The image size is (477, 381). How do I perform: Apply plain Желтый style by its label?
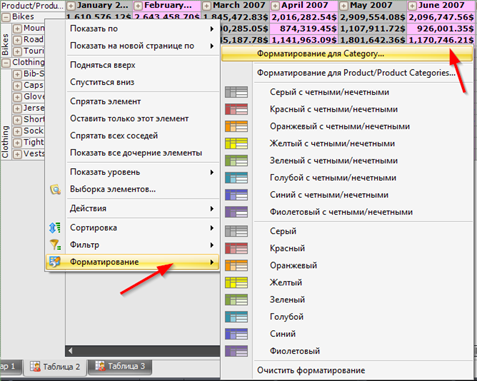(286, 283)
